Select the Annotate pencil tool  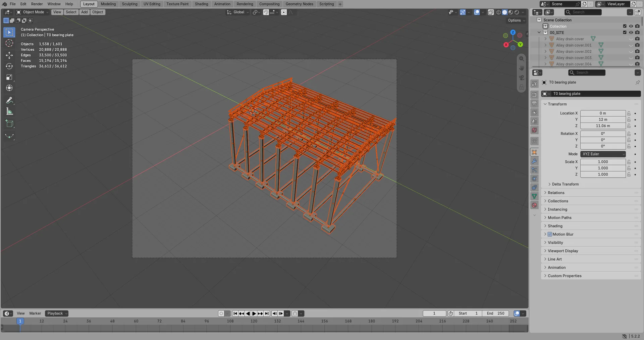click(x=9, y=100)
